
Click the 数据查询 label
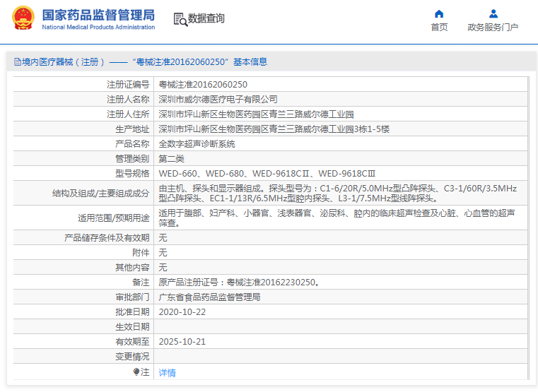point(206,18)
